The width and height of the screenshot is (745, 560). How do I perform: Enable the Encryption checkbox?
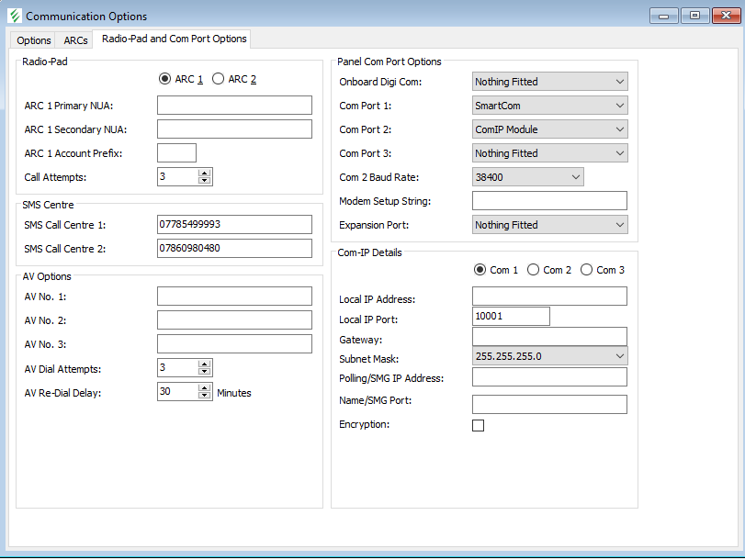click(x=478, y=425)
